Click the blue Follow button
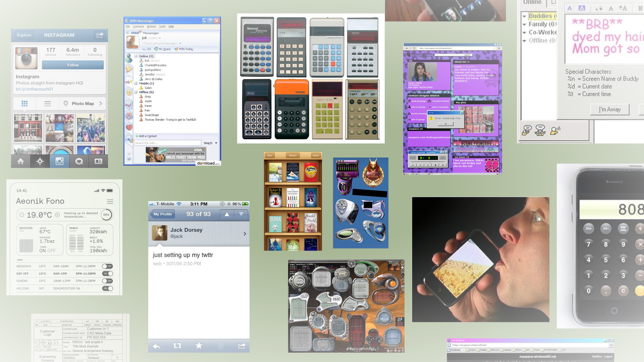Image resolution: width=644 pixels, height=362 pixels. tap(73, 65)
